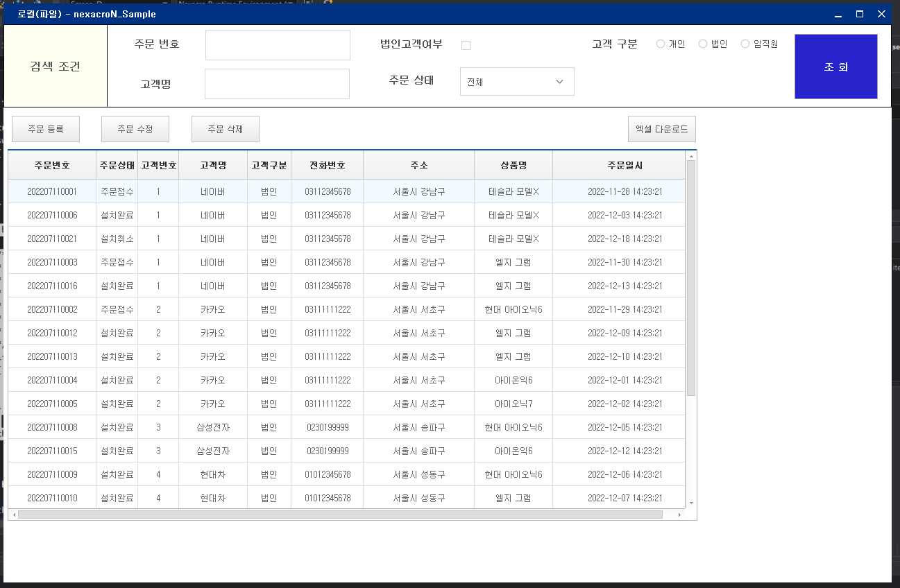
Task: Select order row 202207110003
Action: [x=346, y=262]
